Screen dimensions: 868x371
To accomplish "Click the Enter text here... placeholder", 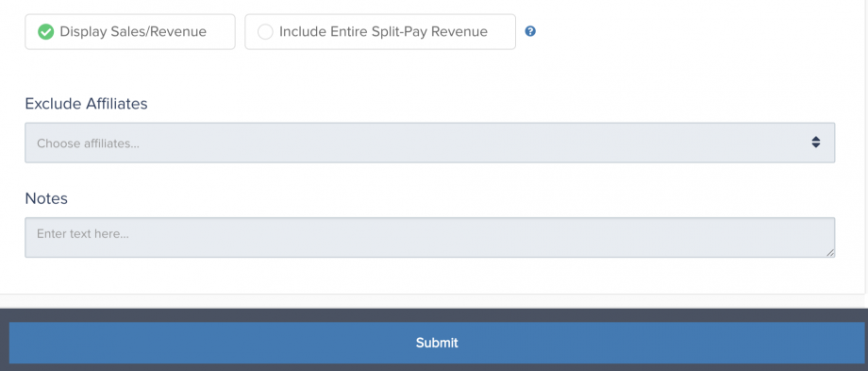I will click(x=83, y=234).
